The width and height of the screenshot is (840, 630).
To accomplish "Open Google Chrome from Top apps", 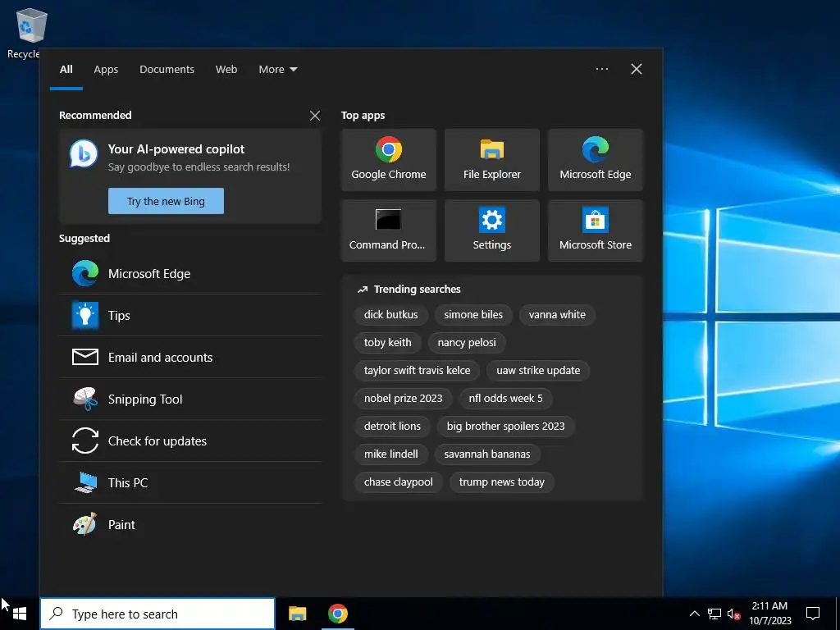I will [388, 160].
